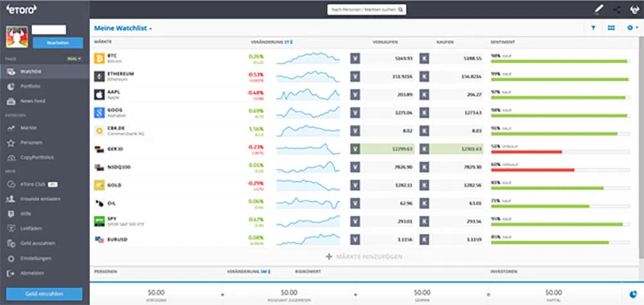Image resolution: width=644 pixels, height=305 pixels.
Task: Open the Watchlist sidebar item
Action: pyautogui.click(x=44, y=72)
